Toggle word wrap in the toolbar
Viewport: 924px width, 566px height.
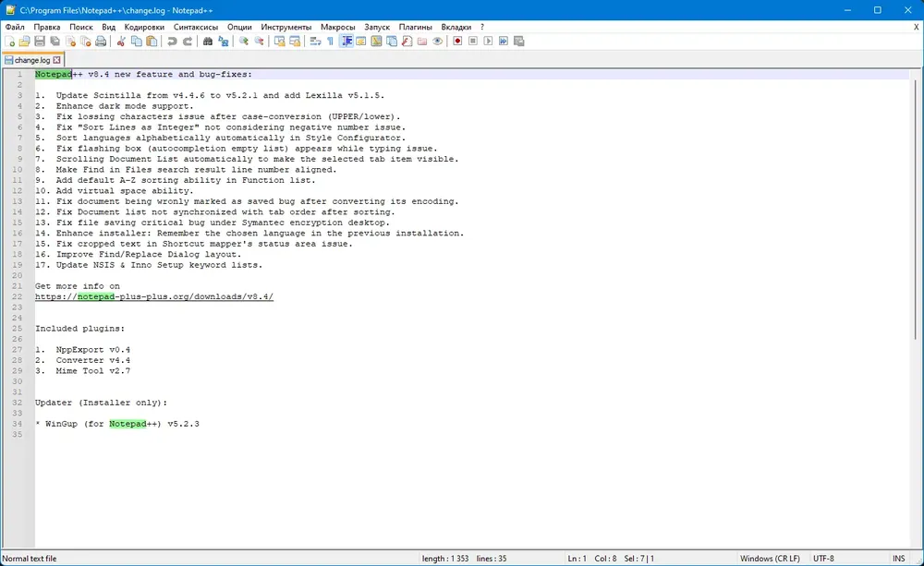315,42
